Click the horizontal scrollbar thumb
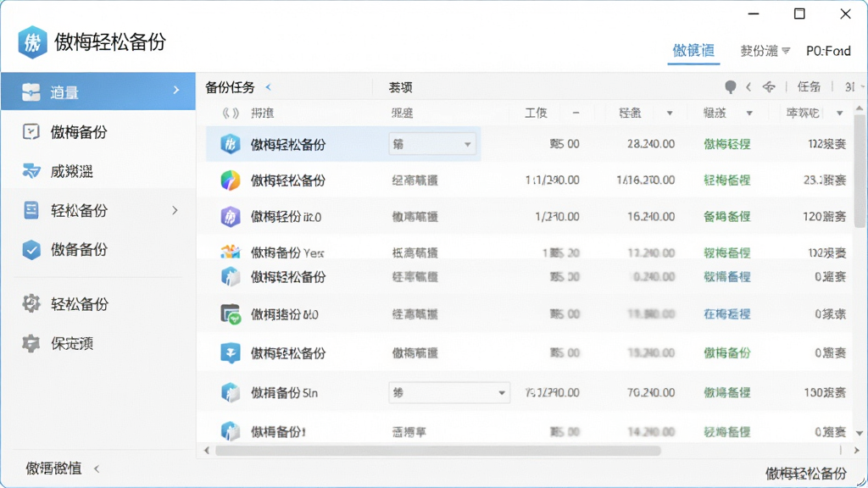This screenshot has width=868, height=488. pos(438,451)
